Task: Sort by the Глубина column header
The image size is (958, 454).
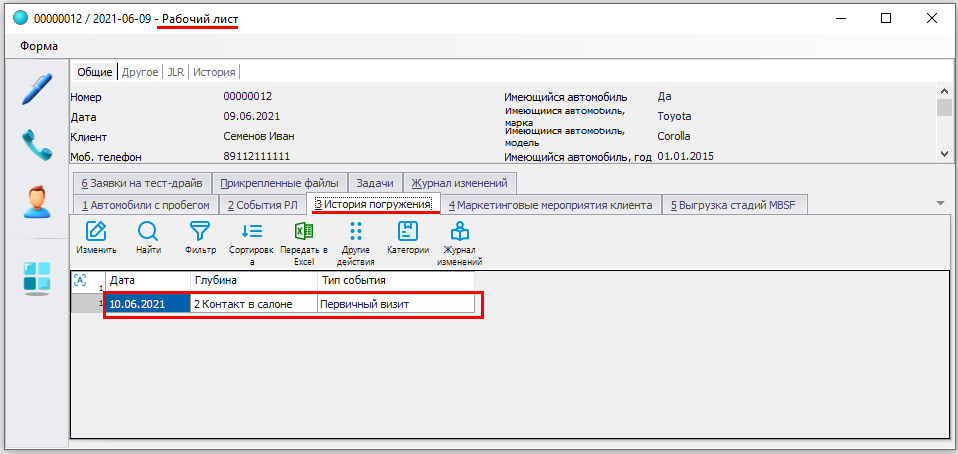Action: (254, 280)
